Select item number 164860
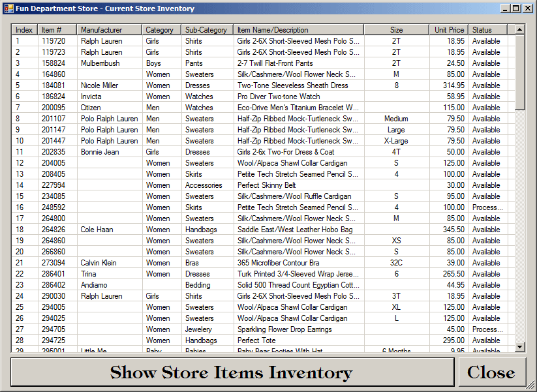537x392 pixels. [54, 74]
